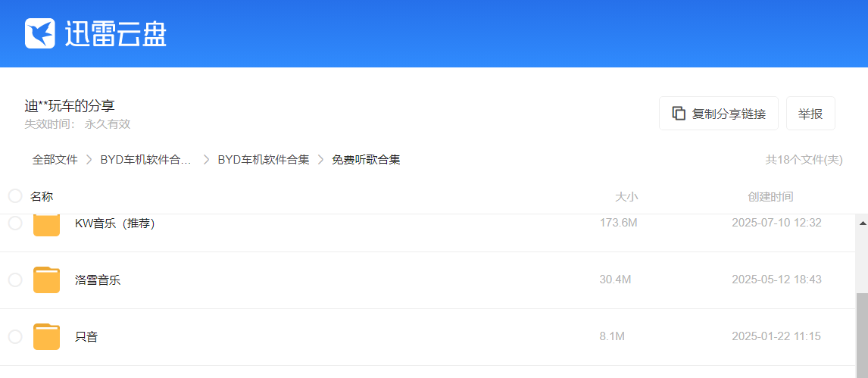Sort the list by 大小 column header
Screen dimensions: 868x378
tap(626, 197)
